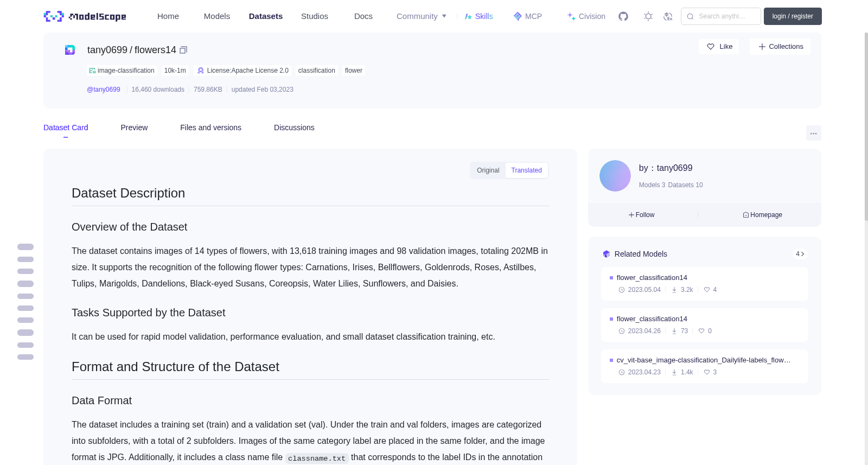868x465 pixels.
Task: Click the "updated Feb 03,2023" text
Action: [263, 90]
